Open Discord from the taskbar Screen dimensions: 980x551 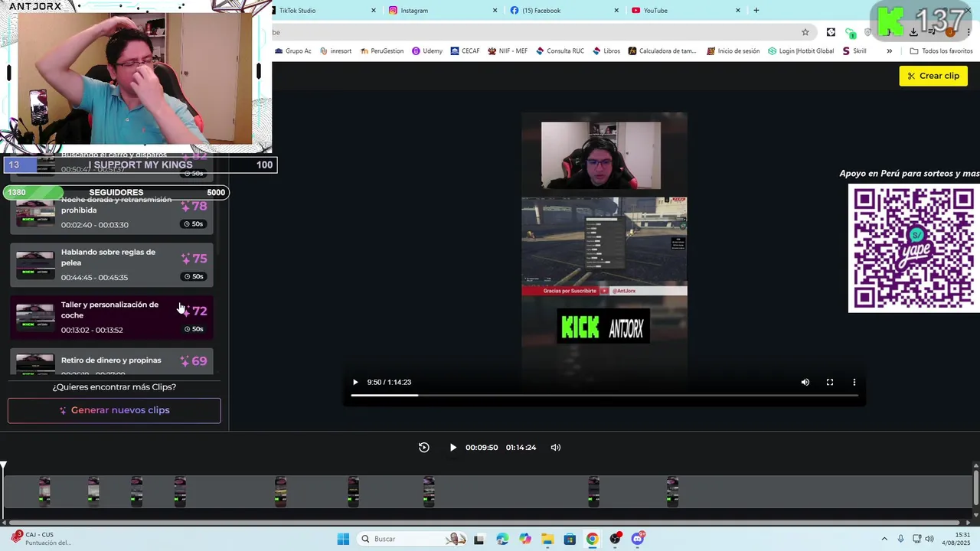[638, 539]
